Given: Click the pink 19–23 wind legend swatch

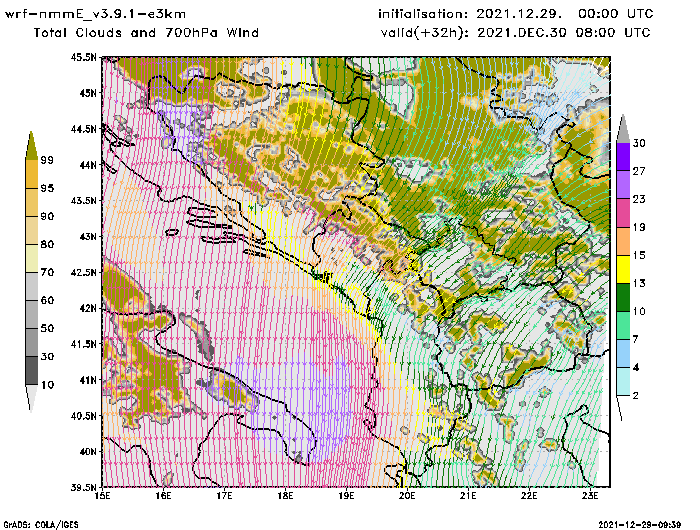Looking at the screenshot, I should [x=623, y=213].
